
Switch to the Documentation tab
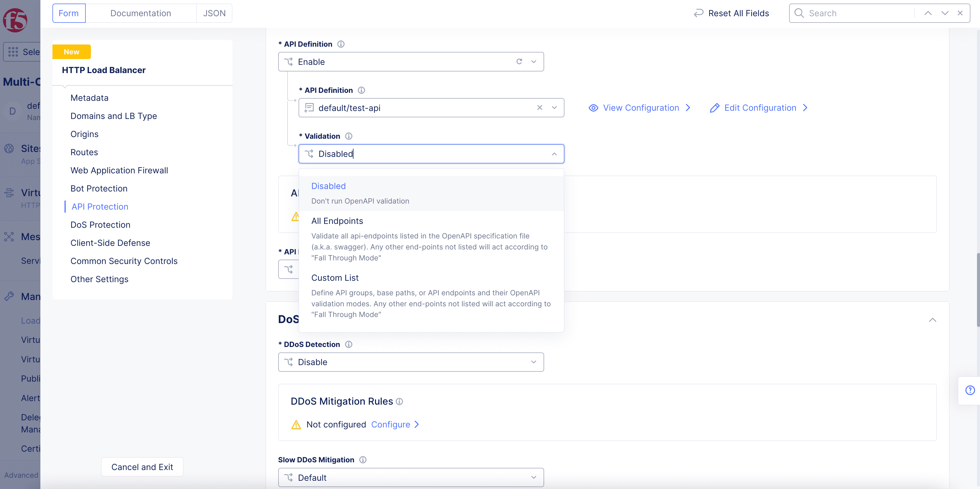(x=140, y=13)
